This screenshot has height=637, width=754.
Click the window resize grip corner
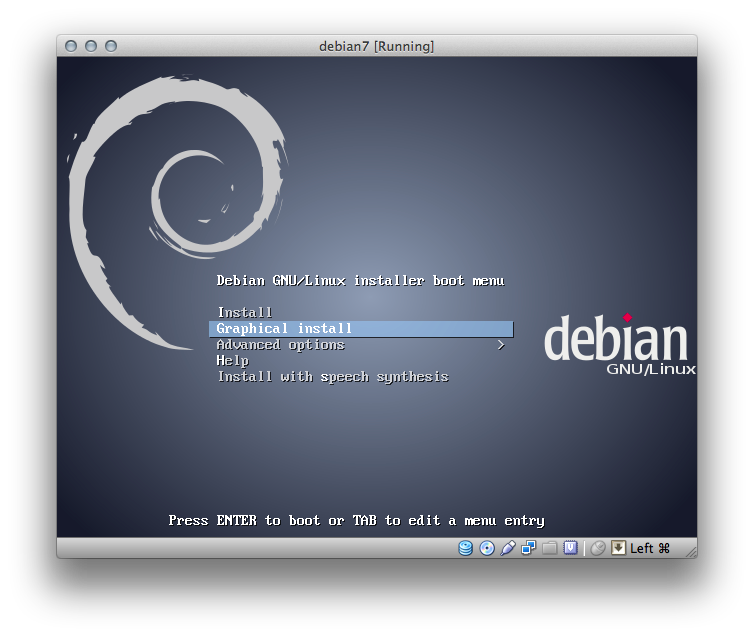[691, 552]
